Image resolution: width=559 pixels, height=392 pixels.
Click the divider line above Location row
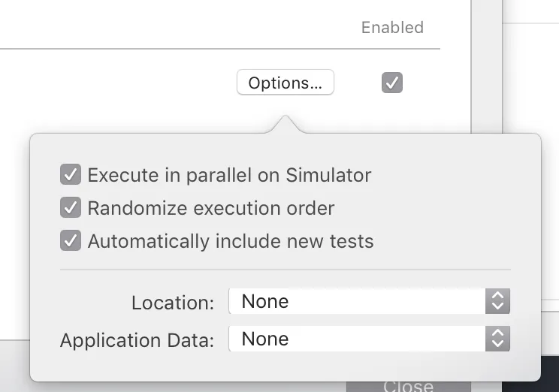[x=285, y=269]
